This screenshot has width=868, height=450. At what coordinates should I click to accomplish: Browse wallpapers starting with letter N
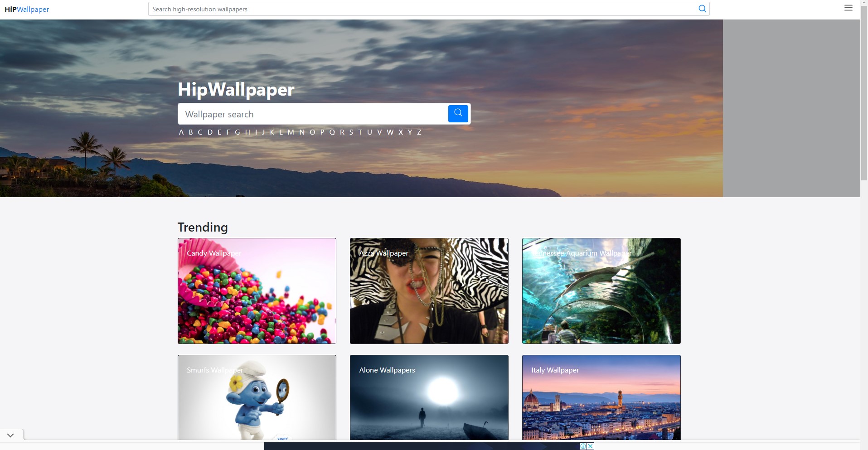click(x=302, y=132)
